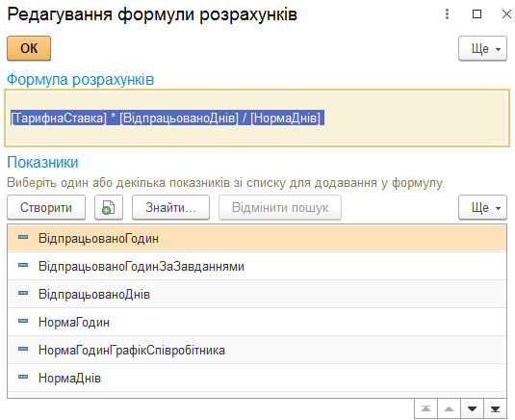Image resolution: width=515 pixels, height=420 pixels.
Task: Open the Знайти... search dialog
Action: tap(170, 207)
